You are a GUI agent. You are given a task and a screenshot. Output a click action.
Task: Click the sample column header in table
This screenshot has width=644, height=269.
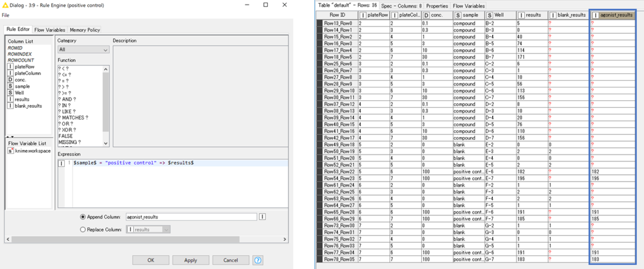point(469,15)
